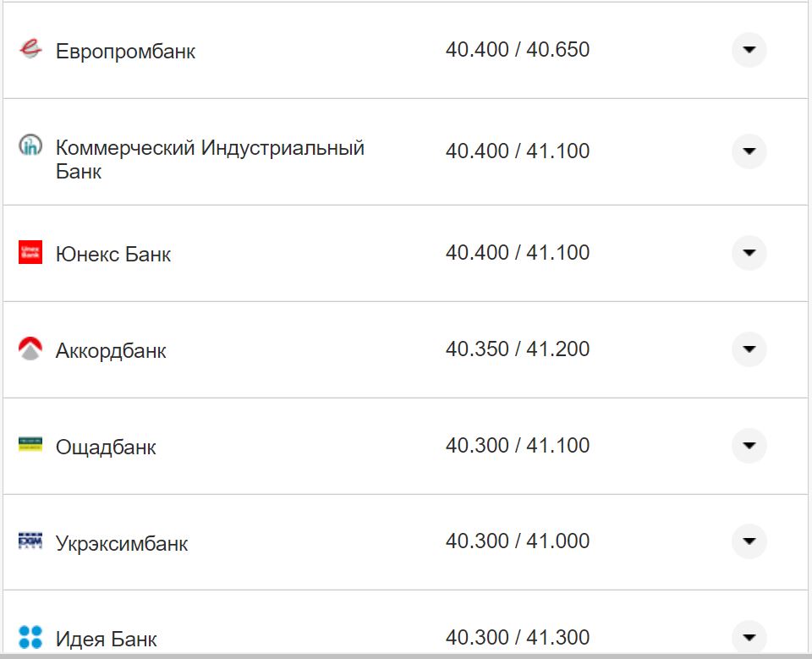Select the red Юнекс Банк logo
Screen dimensions: 812x659
[30, 252]
